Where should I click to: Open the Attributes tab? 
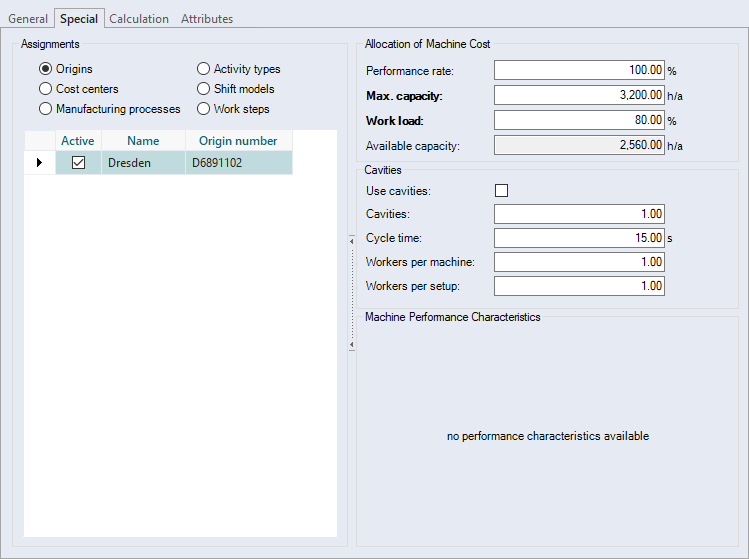click(207, 19)
